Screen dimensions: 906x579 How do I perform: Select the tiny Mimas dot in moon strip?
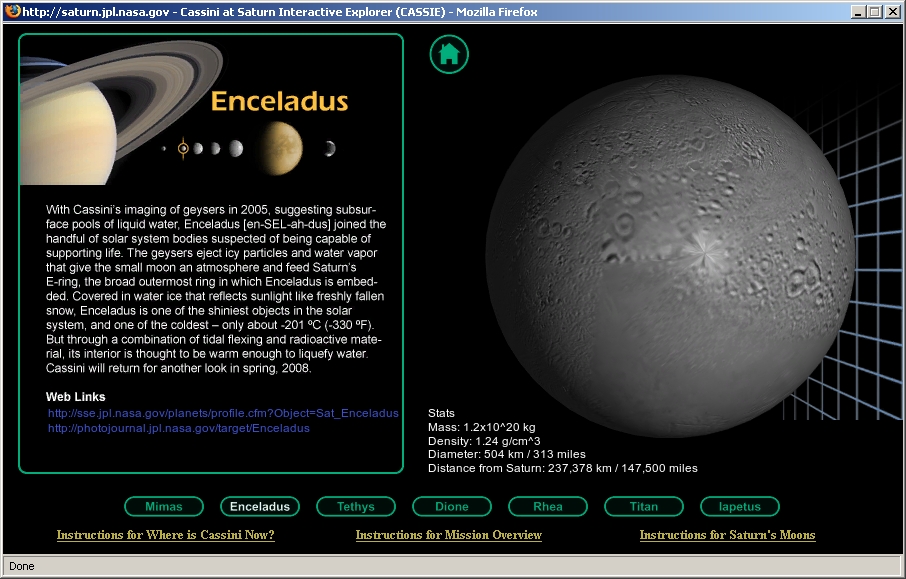(164, 149)
